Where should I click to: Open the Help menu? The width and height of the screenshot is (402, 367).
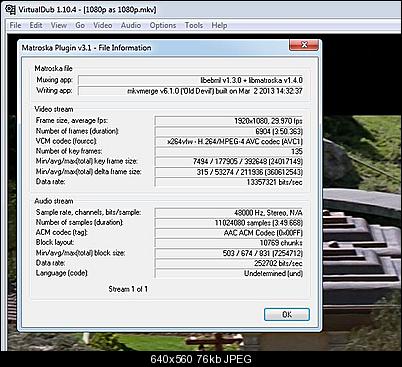(219, 25)
